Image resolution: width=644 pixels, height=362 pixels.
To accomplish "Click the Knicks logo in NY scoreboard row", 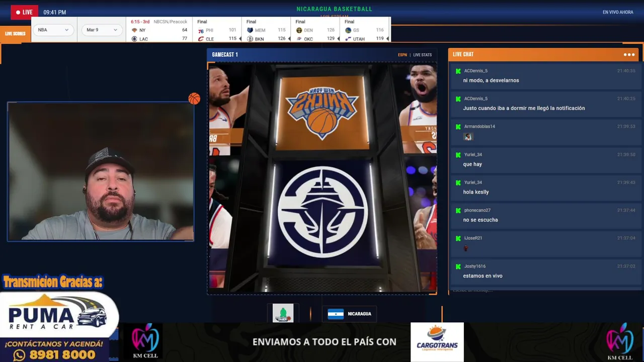I will coord(134,30).
